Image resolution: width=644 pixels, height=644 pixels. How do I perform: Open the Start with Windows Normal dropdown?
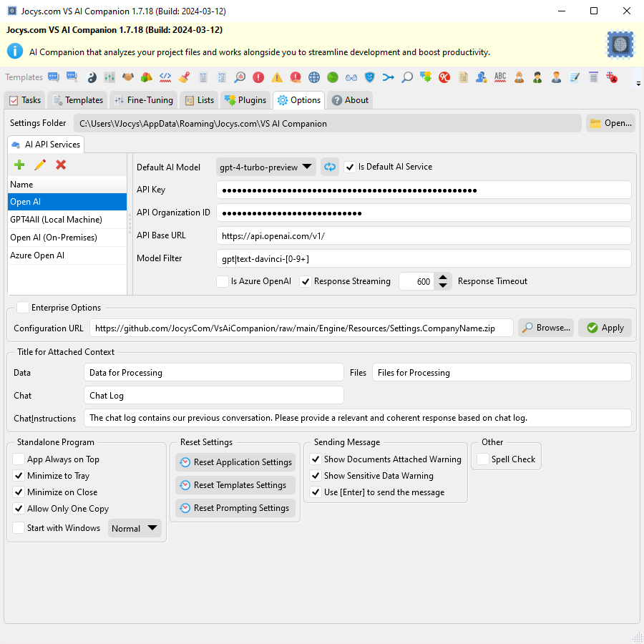tap(135, 529)
